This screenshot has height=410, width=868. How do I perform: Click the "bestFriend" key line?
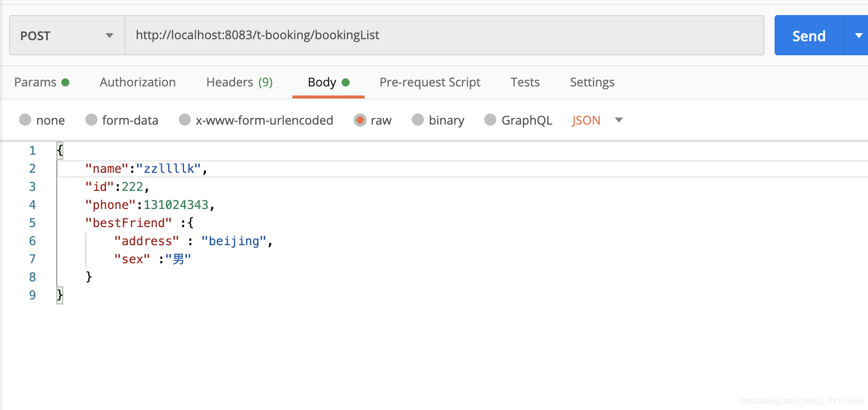point(139,223)
